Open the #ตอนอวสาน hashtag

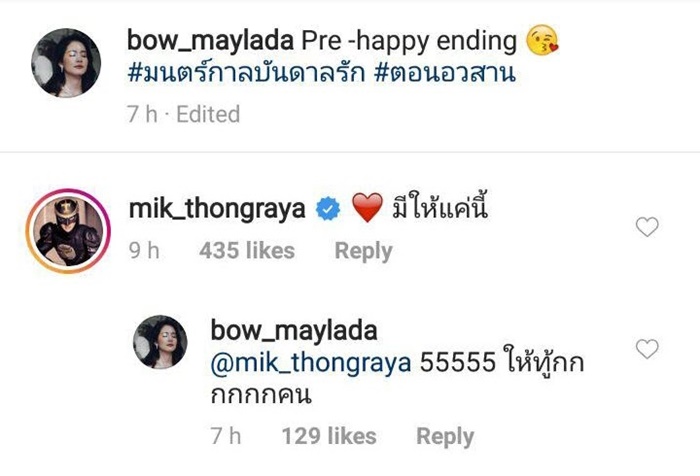pyautogui.click(x=445, y=73)
